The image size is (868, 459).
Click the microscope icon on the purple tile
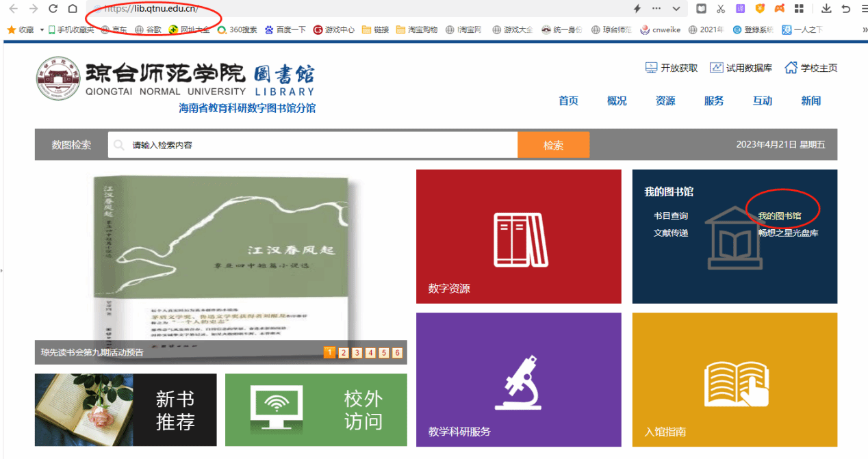tap(518, 382)
